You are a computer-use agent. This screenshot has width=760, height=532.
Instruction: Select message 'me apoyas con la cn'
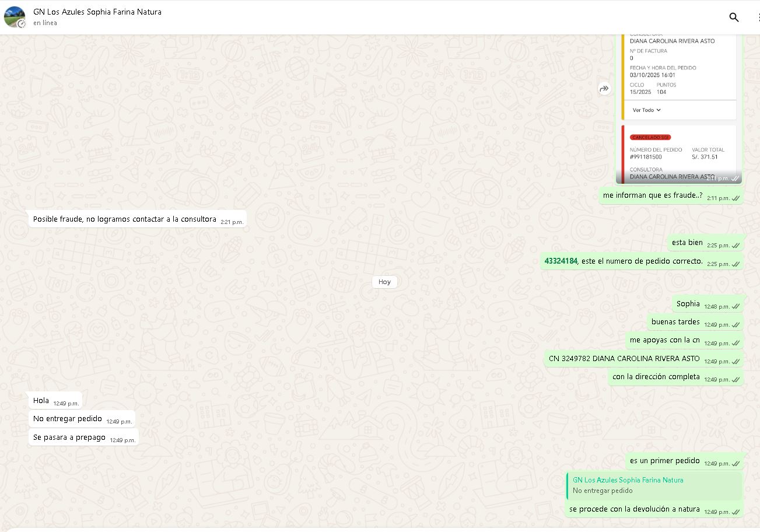[685, 340]
